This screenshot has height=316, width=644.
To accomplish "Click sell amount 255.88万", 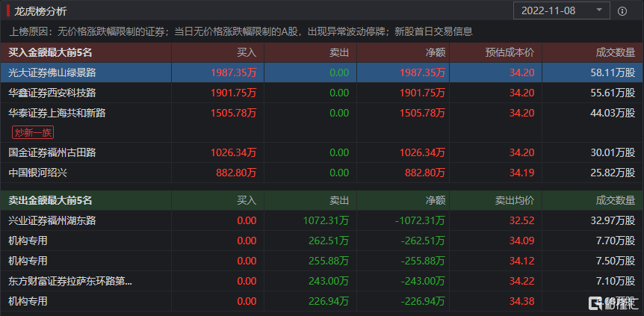I will pyautogui.click(x=329, y=261).
